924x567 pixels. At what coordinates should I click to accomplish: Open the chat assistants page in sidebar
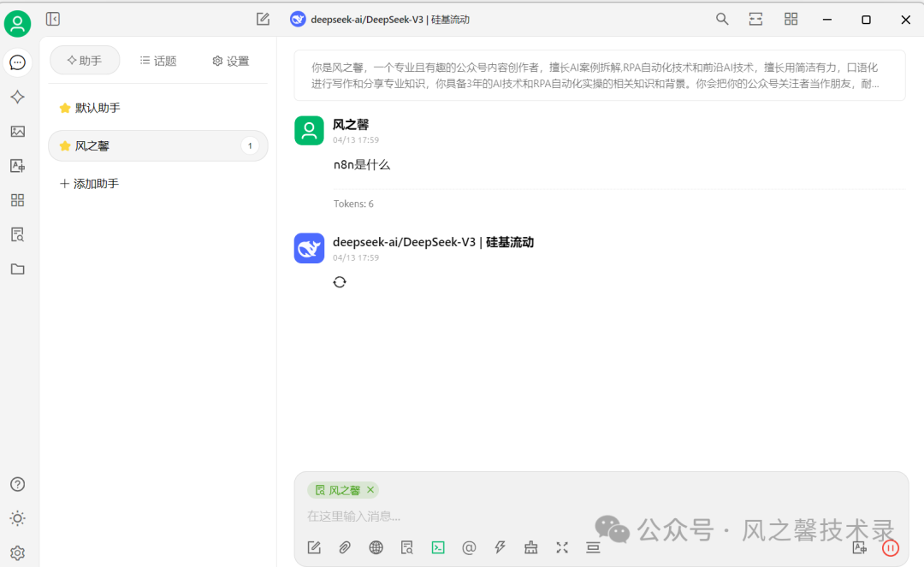pyautogui.click(x=18, y=62)
